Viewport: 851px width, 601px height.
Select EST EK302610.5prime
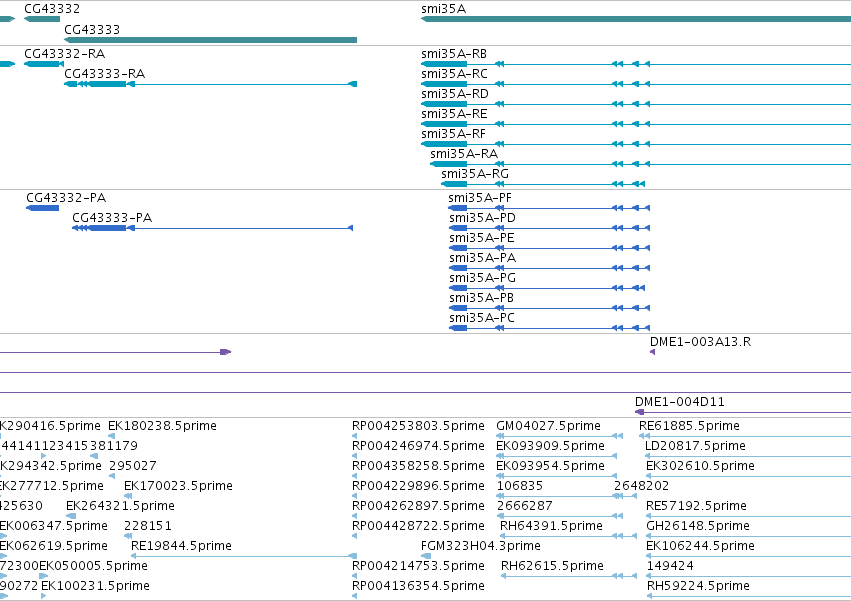tap(700, 466)
